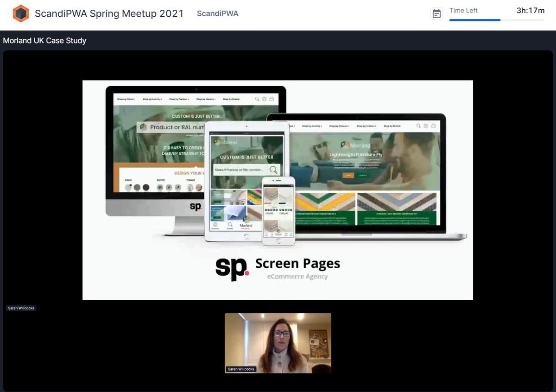Open the Shop by Colour dropdown

pyautogui.click(x=126, y=99)
